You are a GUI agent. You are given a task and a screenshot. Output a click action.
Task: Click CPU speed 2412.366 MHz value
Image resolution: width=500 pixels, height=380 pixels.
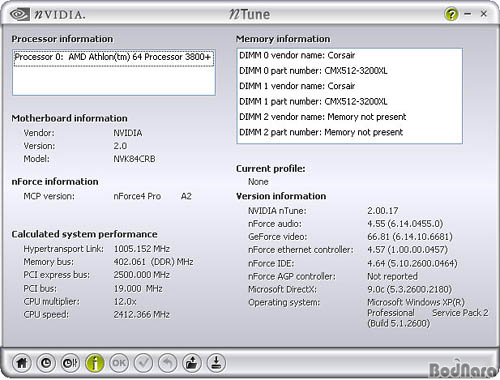(142, 314)
